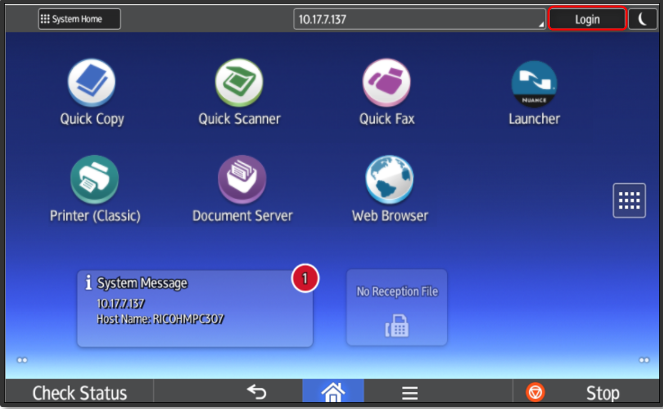Click the System Home button
663x409 pixels.
tap(79, 19)
